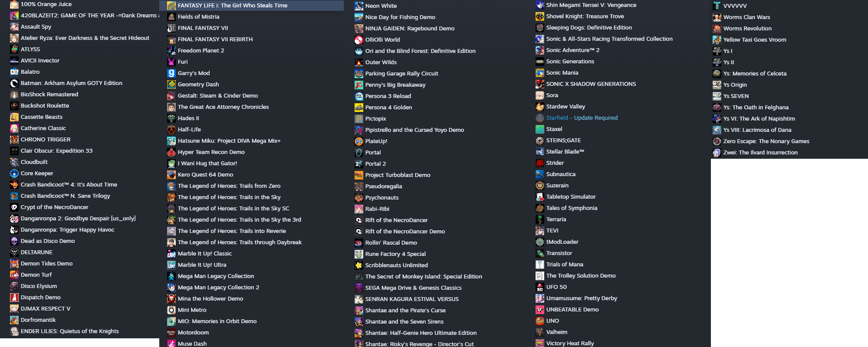Image resolution: width=868 pixels, height=347 pixels.
Task: Click the UFO 50 icon
Action: [x=540, y=287]
